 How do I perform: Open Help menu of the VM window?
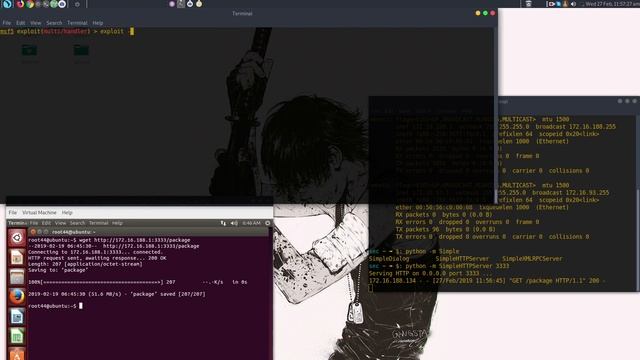(67, 213)
